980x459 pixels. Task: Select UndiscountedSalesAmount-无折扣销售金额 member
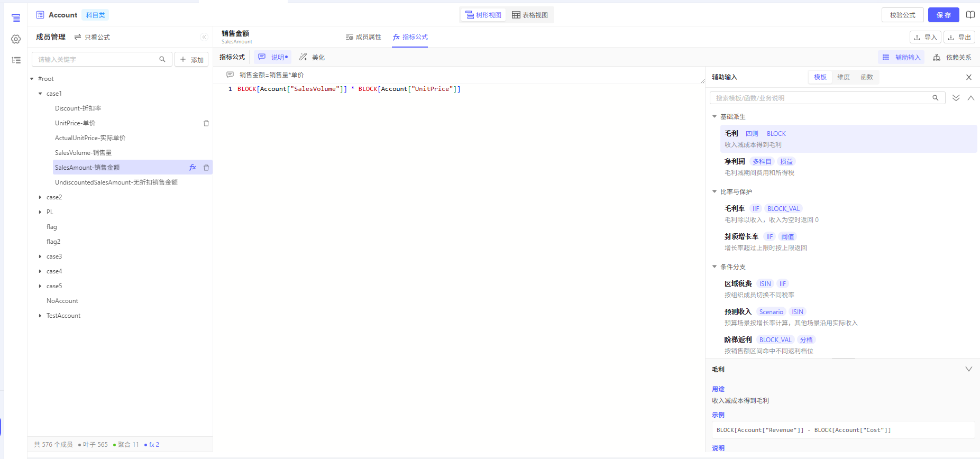click(116, 182)
